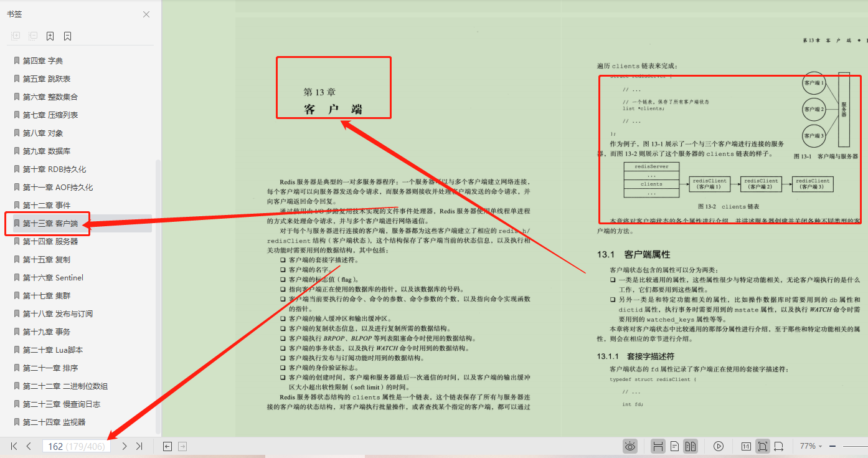Viewport: 868px width, 458px height.
Task: Click the 书签 panel title
Action: [14, 14]
